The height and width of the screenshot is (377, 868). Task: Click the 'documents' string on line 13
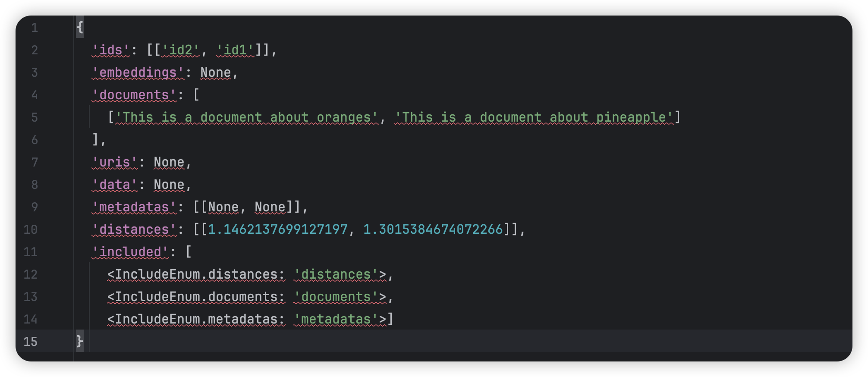tap(336, 297)
